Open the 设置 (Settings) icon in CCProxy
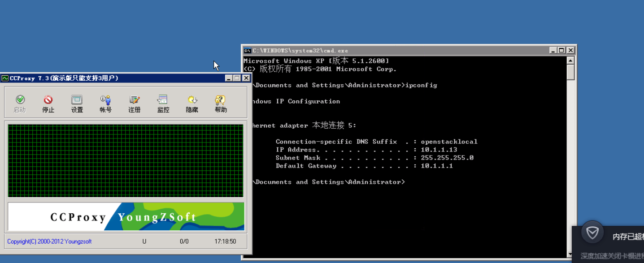Screen dimensions: 644x263 [77, 104]
